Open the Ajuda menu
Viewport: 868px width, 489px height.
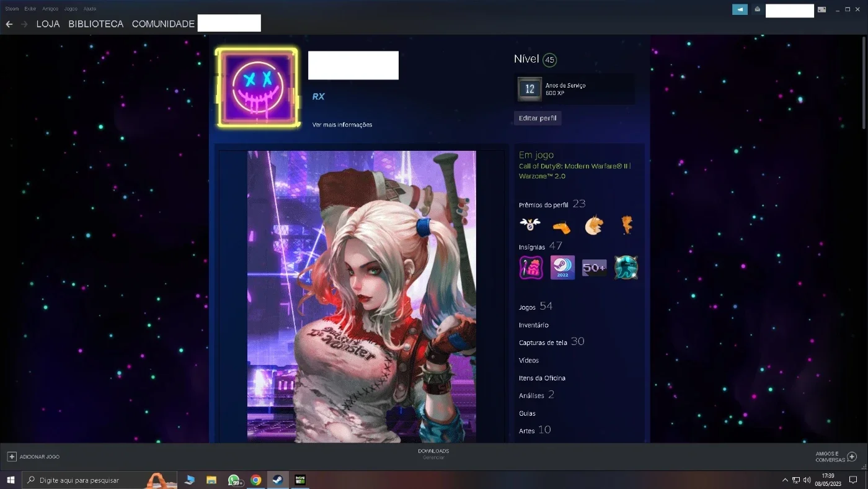90,9
